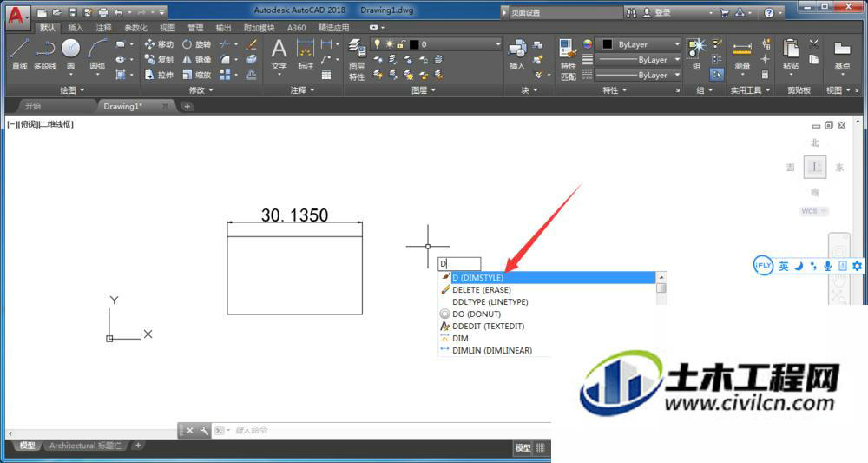868x463 pixels.
Task: Click the Help question mark icon
Action: click(769, 13)
